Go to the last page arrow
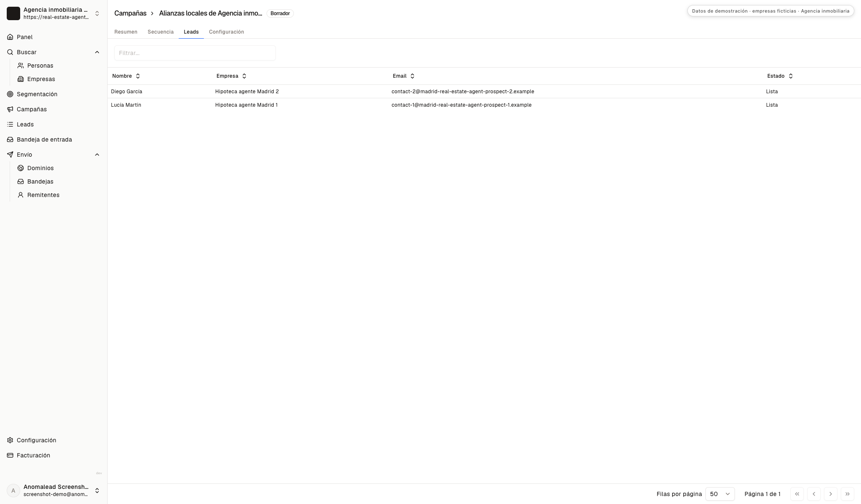861x504 pixels. [848, 494]
